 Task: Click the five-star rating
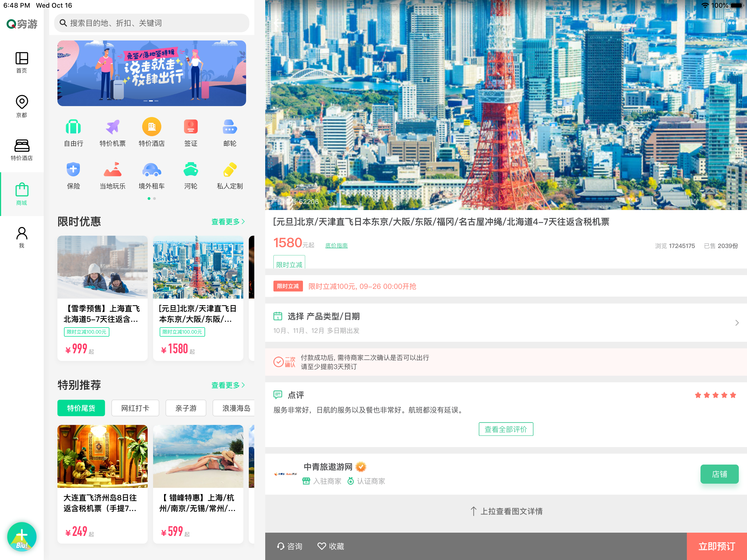click(x=715, y=395)
